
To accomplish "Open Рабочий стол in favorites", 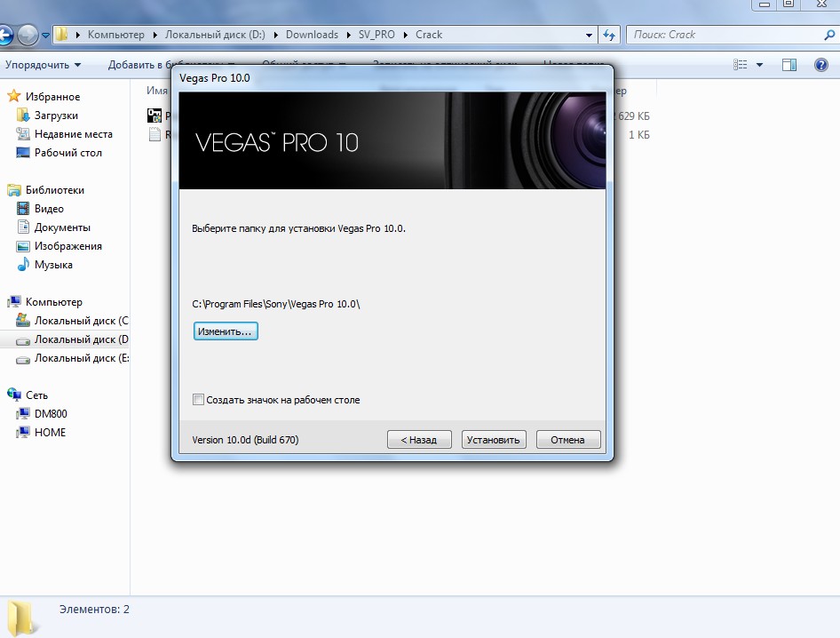I will point(68,153).
